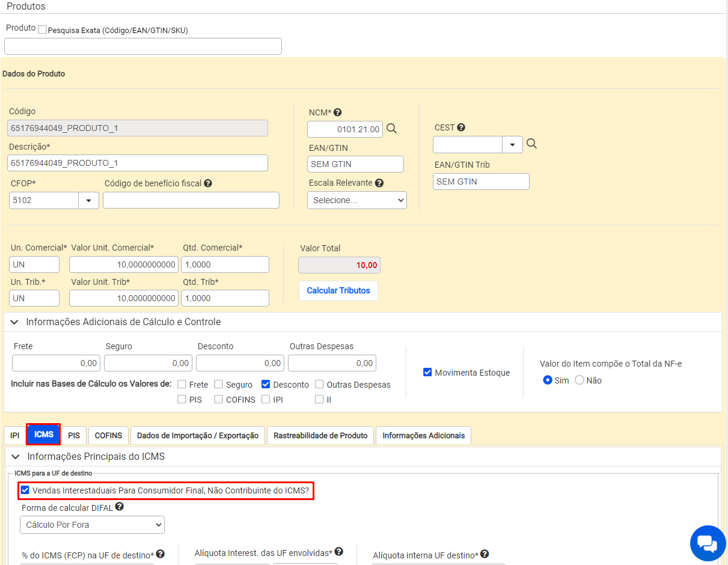Click the disabled Código field
The height and width of the screenshot is (565, 728).
[138, 128]
